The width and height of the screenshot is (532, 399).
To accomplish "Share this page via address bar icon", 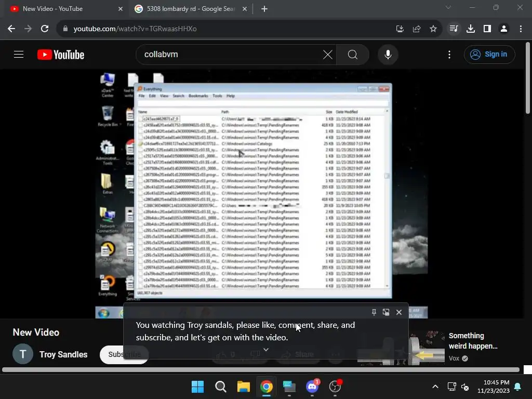I will (x=417, y=29).
